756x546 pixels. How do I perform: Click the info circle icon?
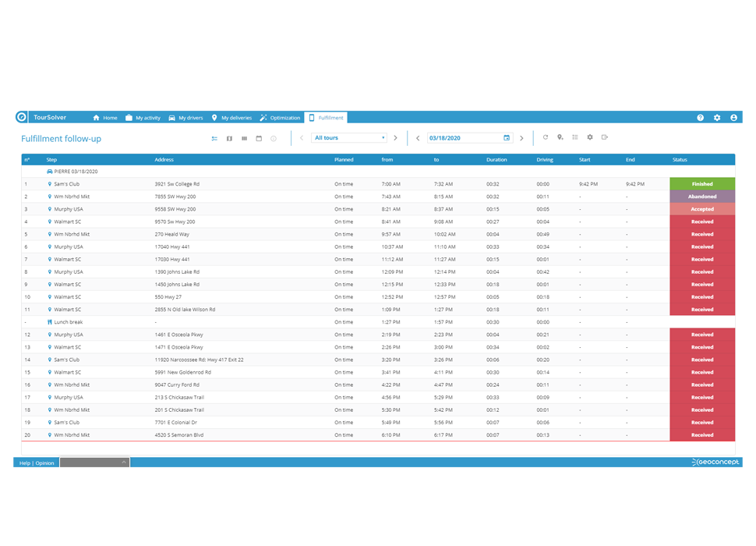(x=274, y=138)
